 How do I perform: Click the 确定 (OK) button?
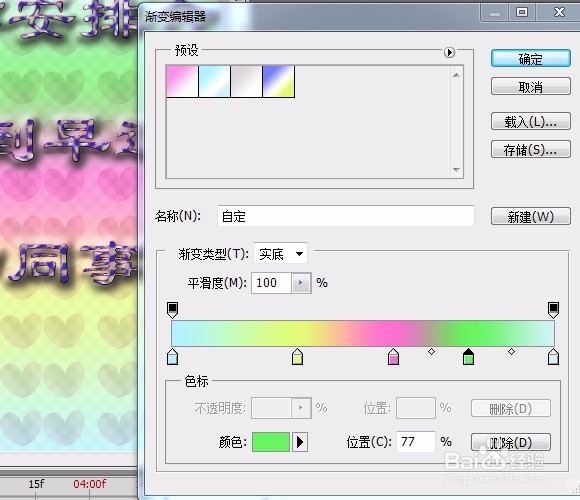coord(531,58)
